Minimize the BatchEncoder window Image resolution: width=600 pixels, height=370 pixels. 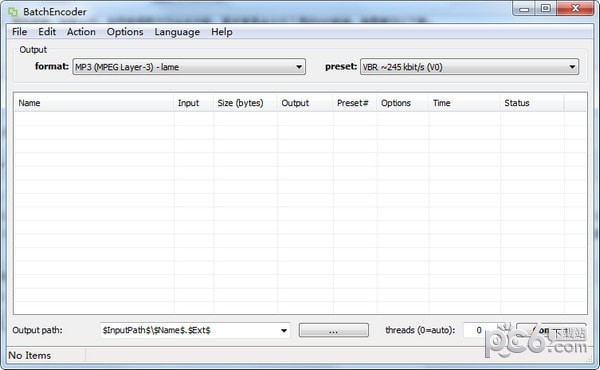tap(524, 8)
